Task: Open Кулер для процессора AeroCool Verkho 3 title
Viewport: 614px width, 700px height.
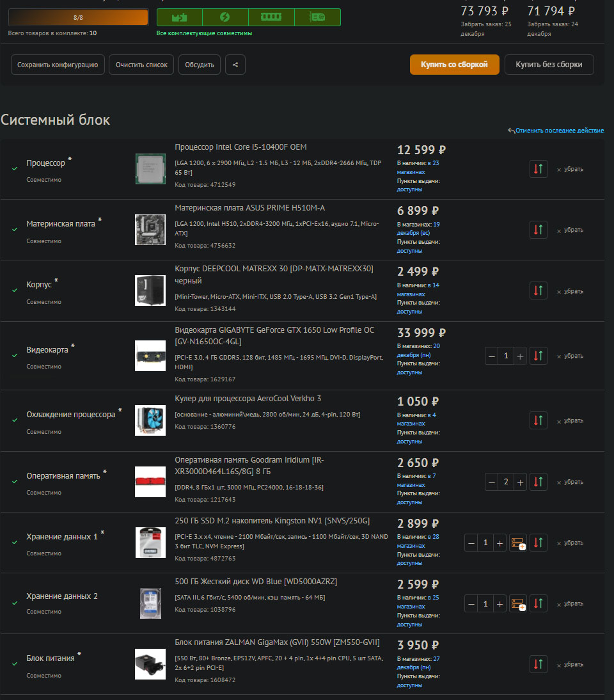Action: click(248, 399)
